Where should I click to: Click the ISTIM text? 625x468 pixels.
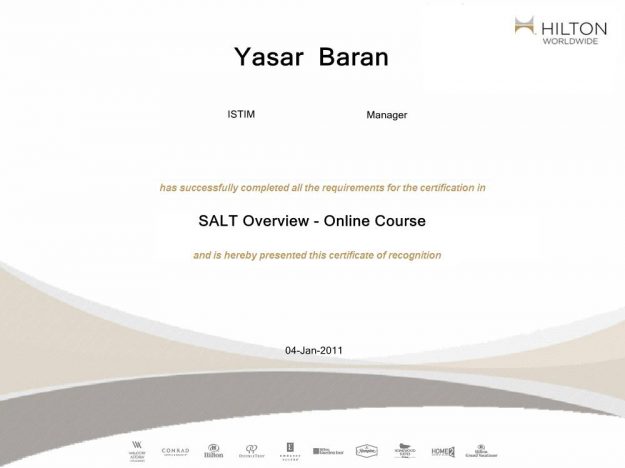tap(241, 114)
